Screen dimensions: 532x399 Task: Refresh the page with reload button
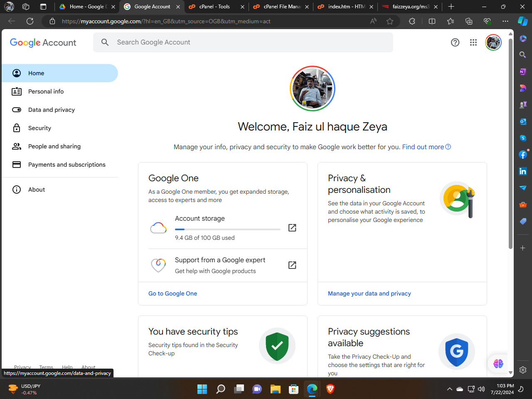tap(30, 21)
